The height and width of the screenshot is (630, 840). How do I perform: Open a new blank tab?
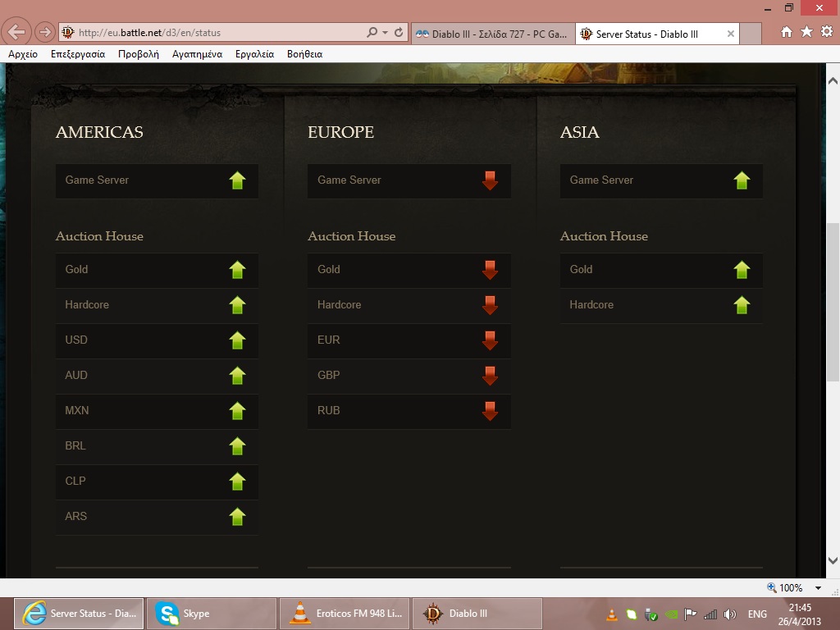pyautogui.click(x=751, y=34)
